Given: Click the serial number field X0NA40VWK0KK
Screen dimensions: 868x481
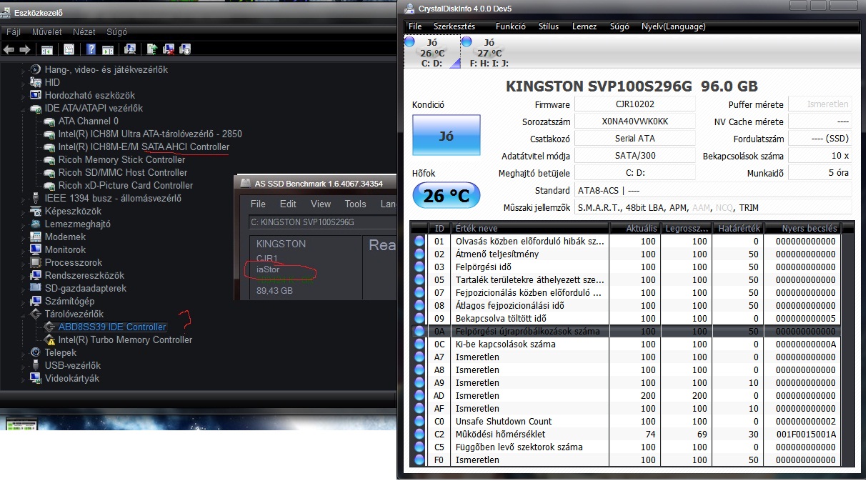Looking at the screenshot, I should (634, 122).
